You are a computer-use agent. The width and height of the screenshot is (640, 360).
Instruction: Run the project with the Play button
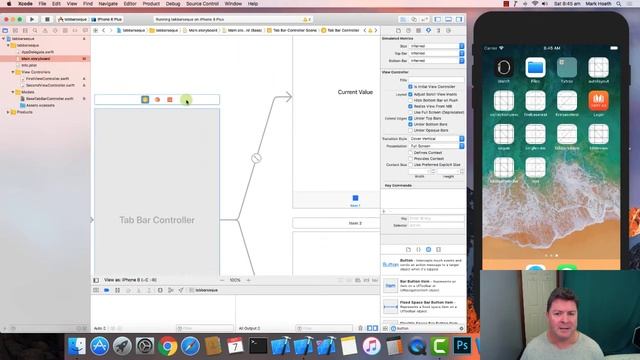(x=32, y=19)
